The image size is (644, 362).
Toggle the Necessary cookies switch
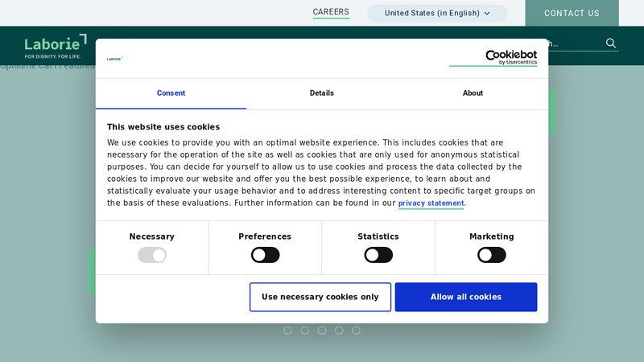point(152,255)
